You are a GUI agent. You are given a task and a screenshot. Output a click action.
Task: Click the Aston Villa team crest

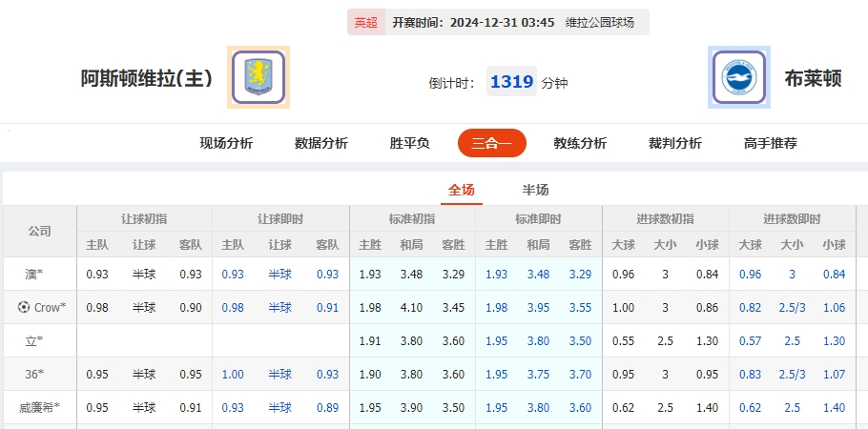click(258, 77)
